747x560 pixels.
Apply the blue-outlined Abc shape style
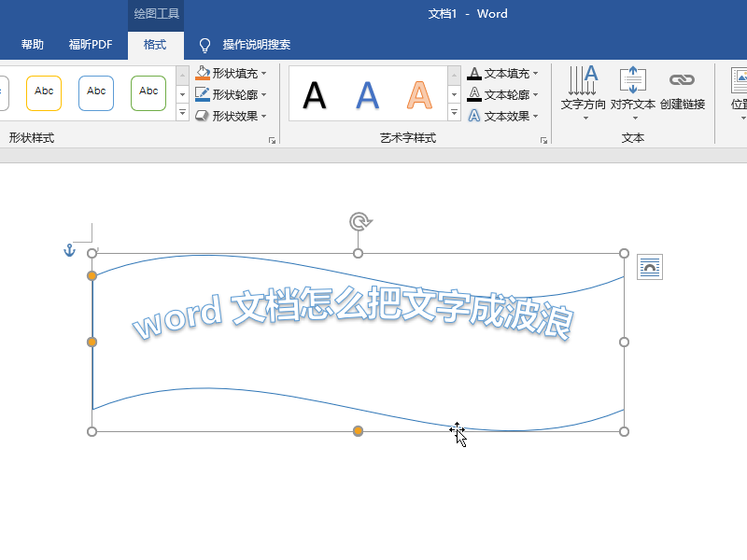(96, 93)
